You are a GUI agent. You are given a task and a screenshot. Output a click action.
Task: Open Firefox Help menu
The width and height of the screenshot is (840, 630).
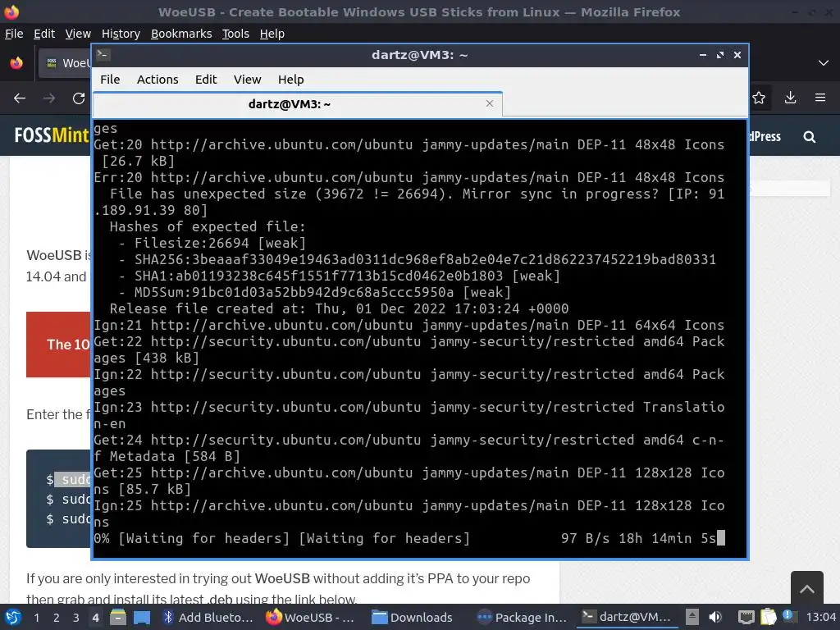click(x=272, y=33)
